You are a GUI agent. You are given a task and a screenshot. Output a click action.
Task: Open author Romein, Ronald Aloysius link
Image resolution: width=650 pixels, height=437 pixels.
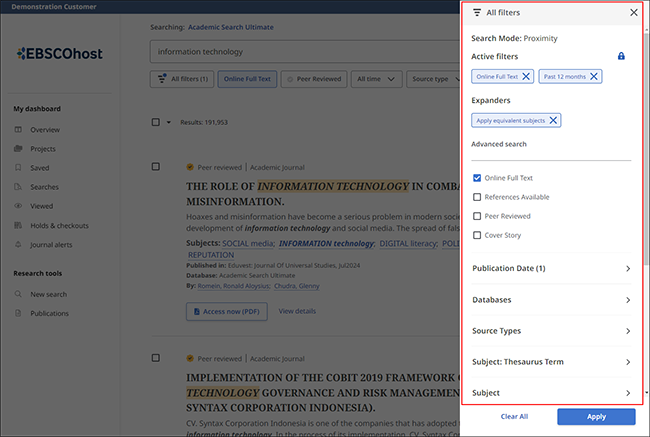[x=234, y=286]
